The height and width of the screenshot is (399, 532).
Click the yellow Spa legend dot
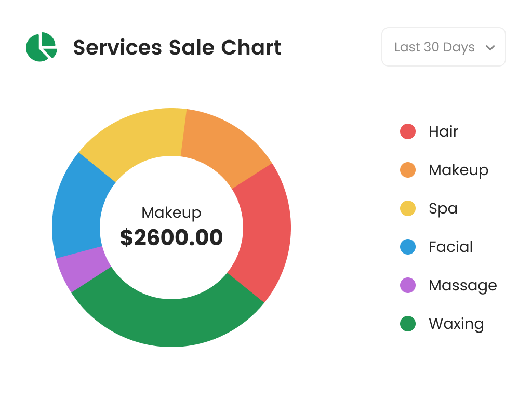tap(408, 208)
